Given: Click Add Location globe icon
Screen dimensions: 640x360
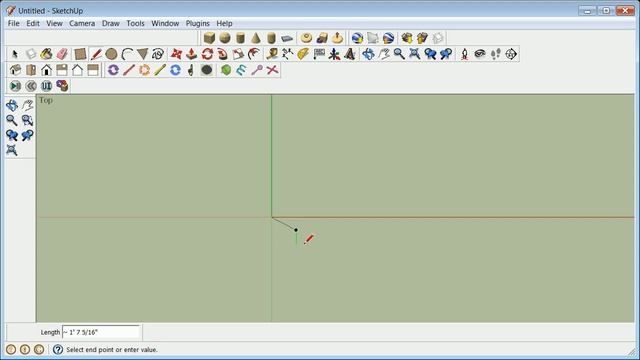Looking at the screenshot, I should 357,38.
